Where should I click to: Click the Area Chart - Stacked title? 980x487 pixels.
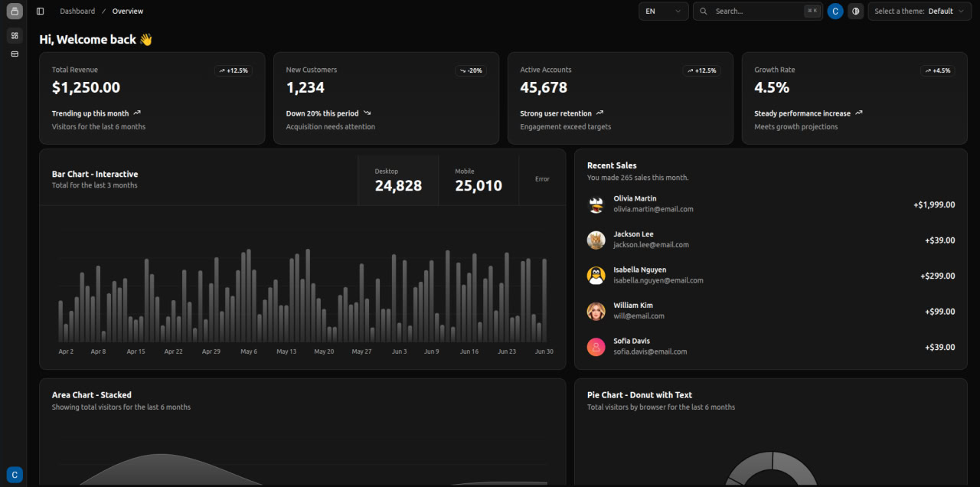(x=92, y=395)
